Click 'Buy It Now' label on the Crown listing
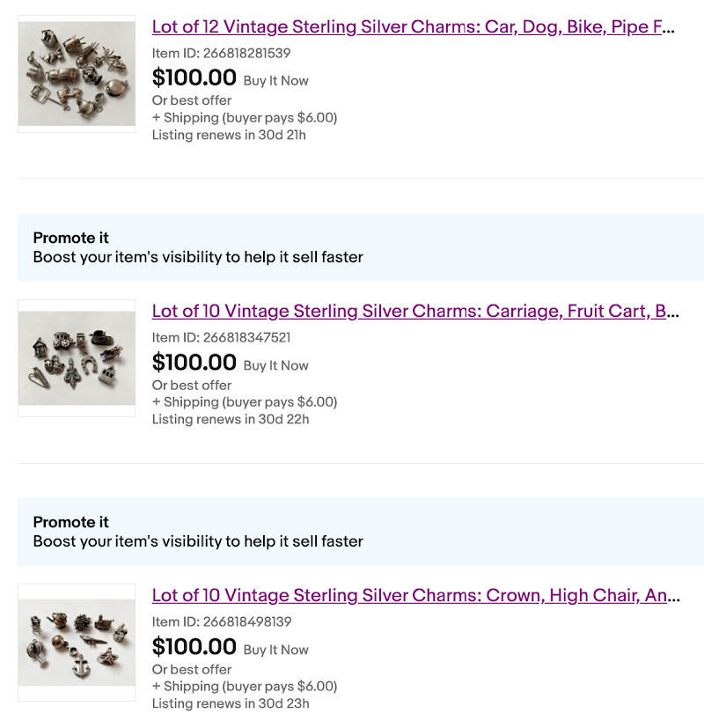This screenshot has width=704, height=728. click(x=275, y=651)
